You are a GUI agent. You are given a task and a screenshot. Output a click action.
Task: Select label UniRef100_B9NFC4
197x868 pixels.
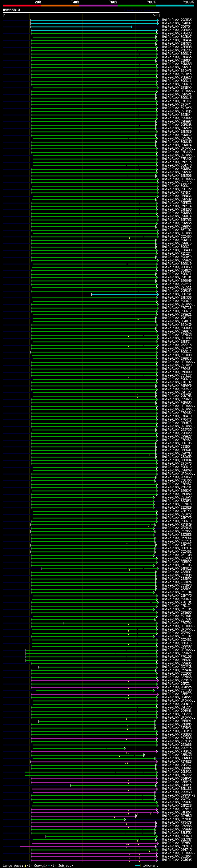pos(176,342)
